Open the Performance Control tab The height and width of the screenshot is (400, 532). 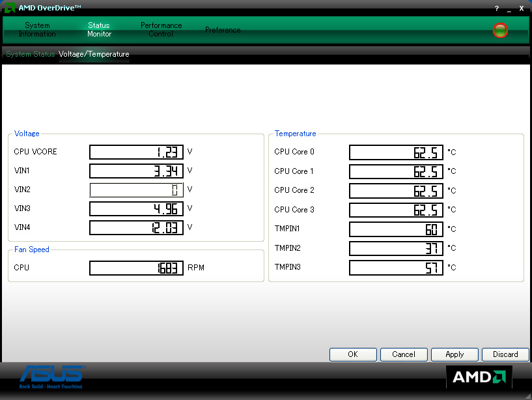pyautogui.click(x=161, y=29)
